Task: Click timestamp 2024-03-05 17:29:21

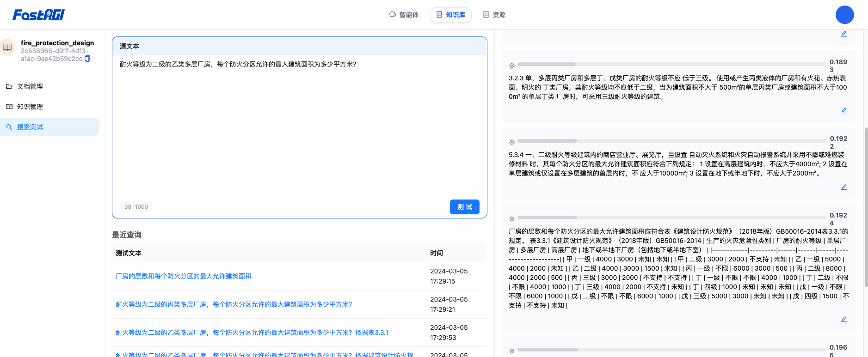Action: point(449,304)
